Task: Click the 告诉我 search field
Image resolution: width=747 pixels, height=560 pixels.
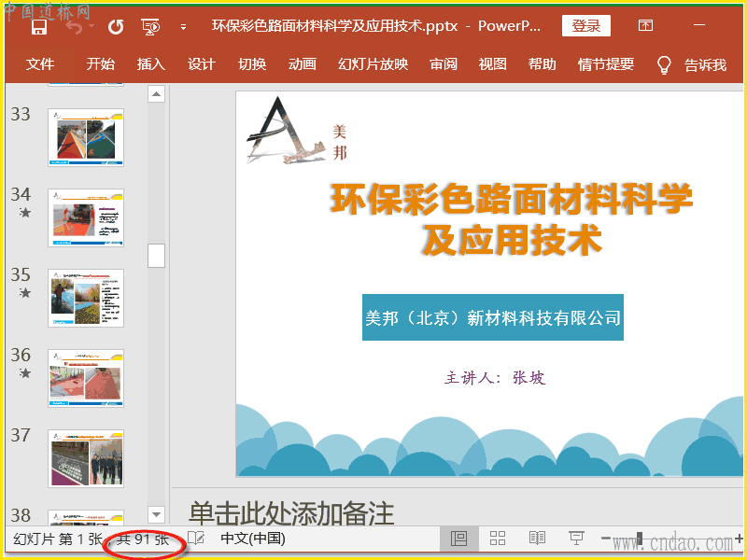Action: (x=706, y=64)
